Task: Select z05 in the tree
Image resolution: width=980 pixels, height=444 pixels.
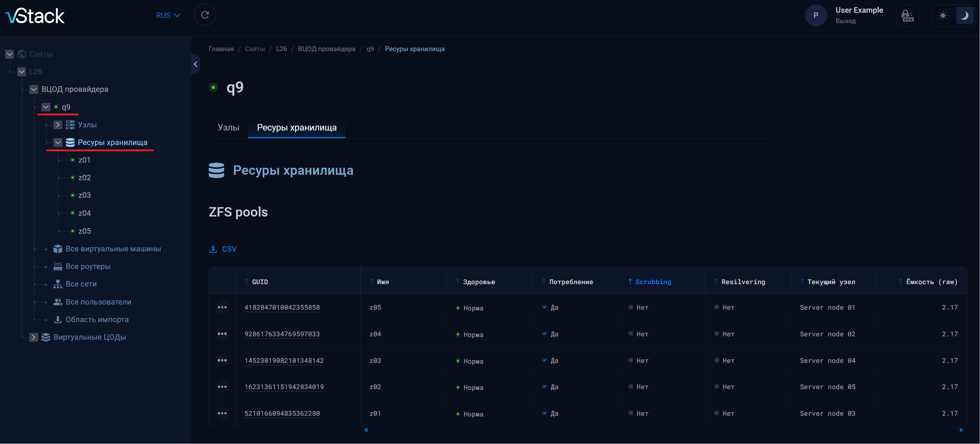Action: pos(85,231)
